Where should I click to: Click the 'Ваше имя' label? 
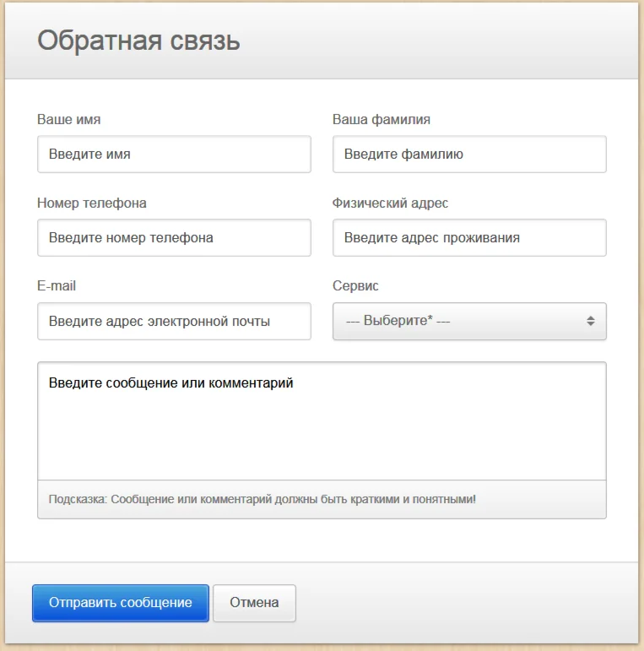(x=69, y=120)
